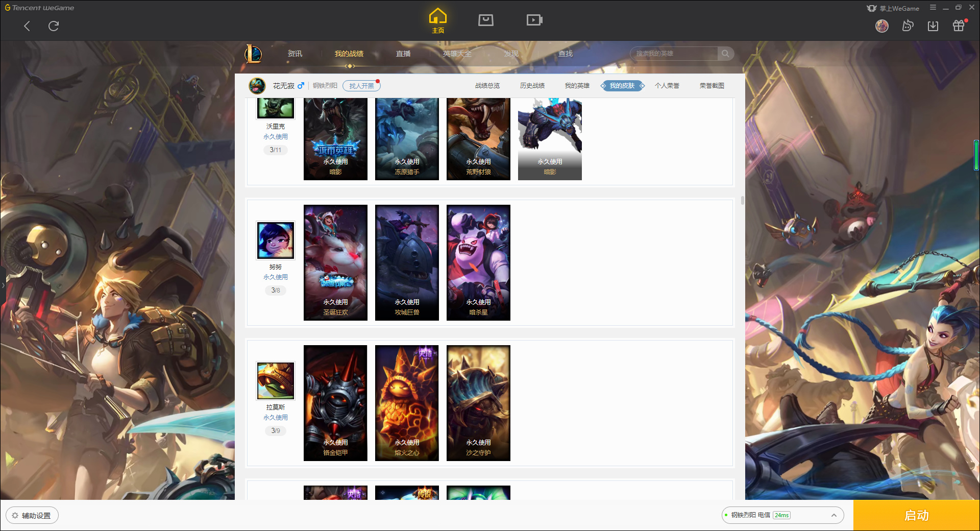
Task: Click the search magnifier button
Action: [725, 54]
